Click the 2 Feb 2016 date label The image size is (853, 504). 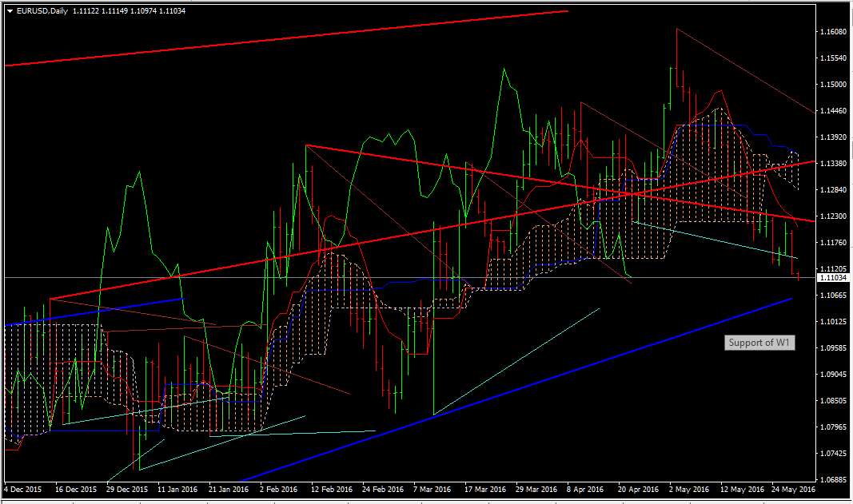pyautogui.click(x=279, y=490)
